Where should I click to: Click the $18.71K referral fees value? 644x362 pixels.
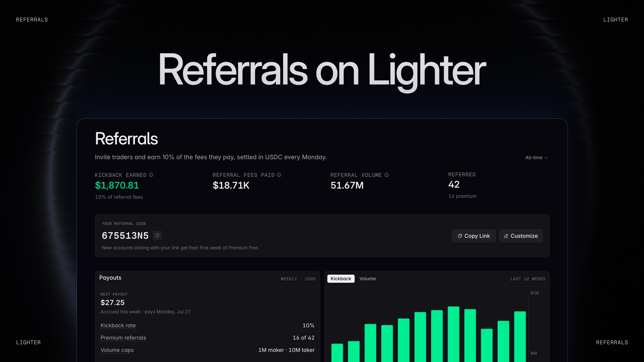231,185
